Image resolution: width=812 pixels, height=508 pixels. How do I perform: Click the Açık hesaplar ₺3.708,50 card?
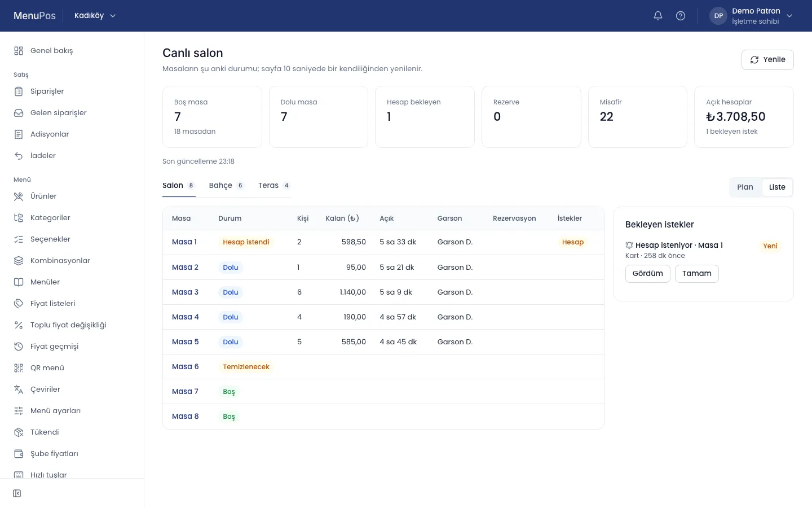[744, 117]
